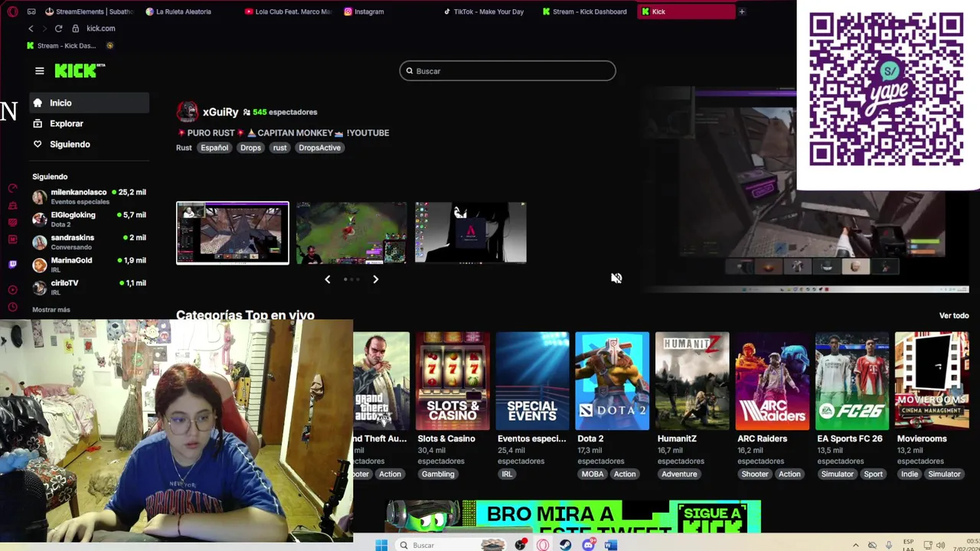Click the lock icon beside kick.com
The width and height of the screenshot is (980, 551).
point(75,28)
